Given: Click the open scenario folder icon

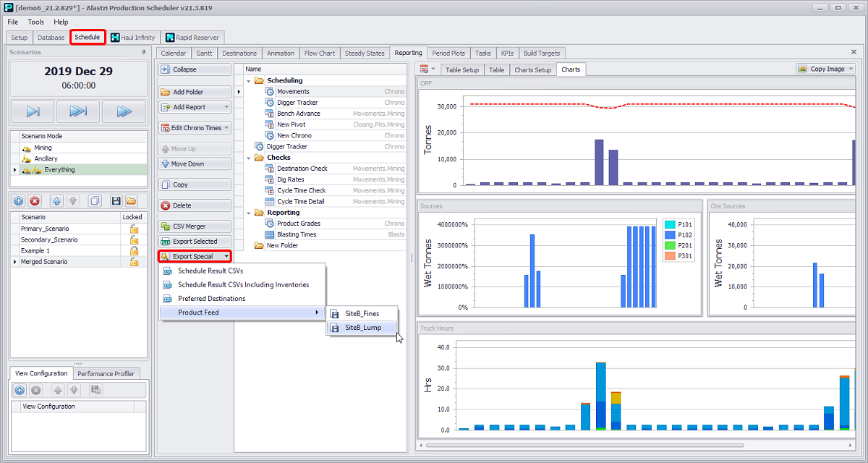Looking at the screenshot, I should (131, 200).
